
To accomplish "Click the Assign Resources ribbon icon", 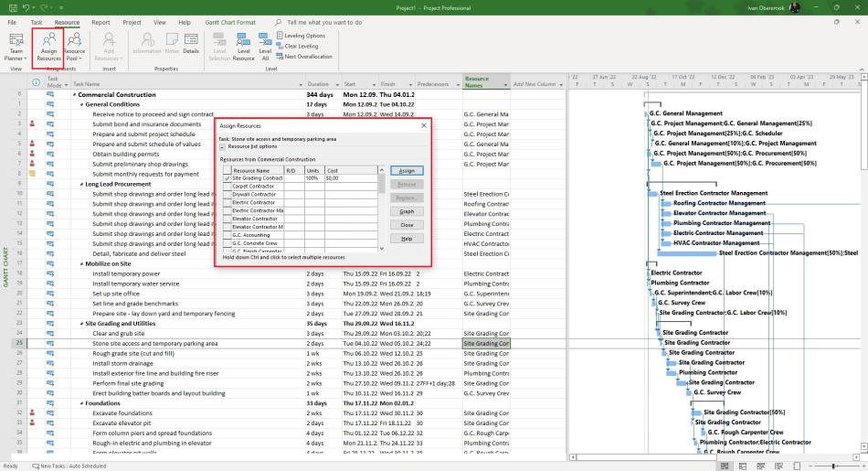I will (x=48, y=47).
